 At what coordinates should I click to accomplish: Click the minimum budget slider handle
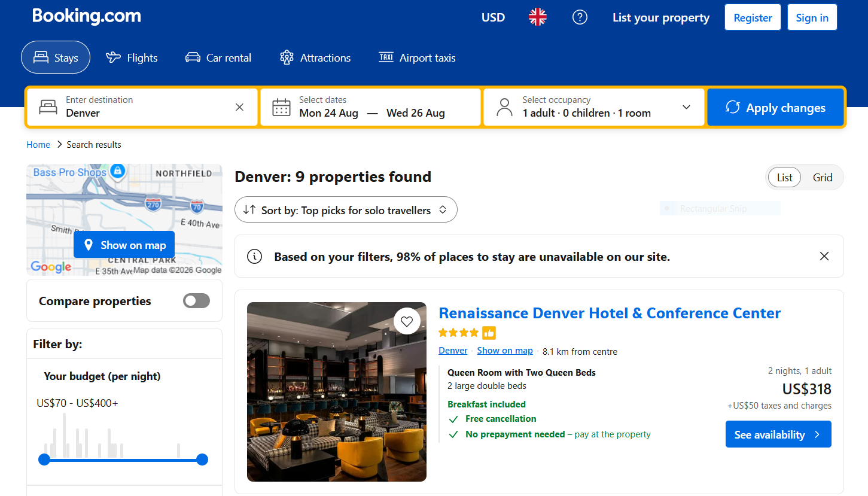44,460
